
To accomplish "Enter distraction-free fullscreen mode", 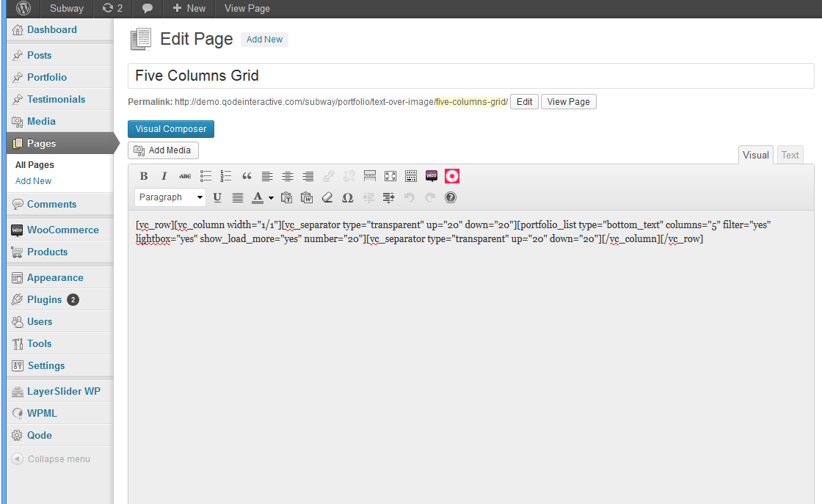I will point(390,176).
